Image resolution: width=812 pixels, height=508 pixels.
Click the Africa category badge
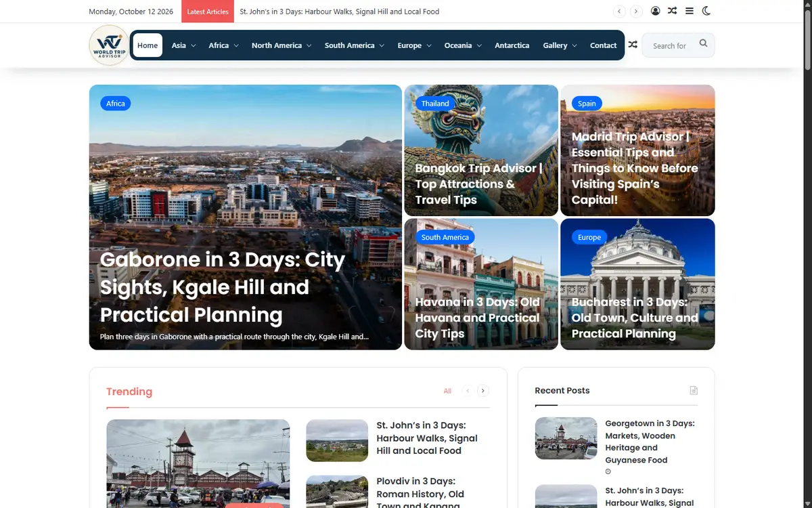pos(116,104)
